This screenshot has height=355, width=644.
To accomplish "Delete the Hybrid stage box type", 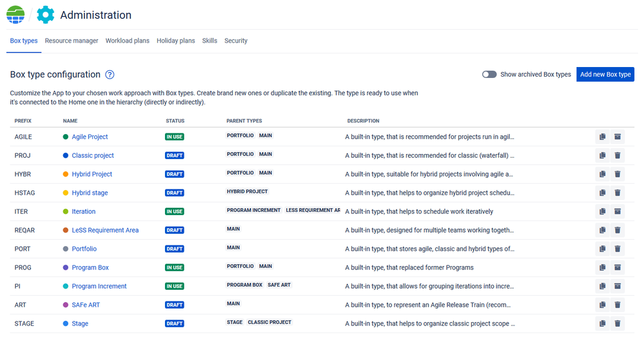I will (618, 193).
